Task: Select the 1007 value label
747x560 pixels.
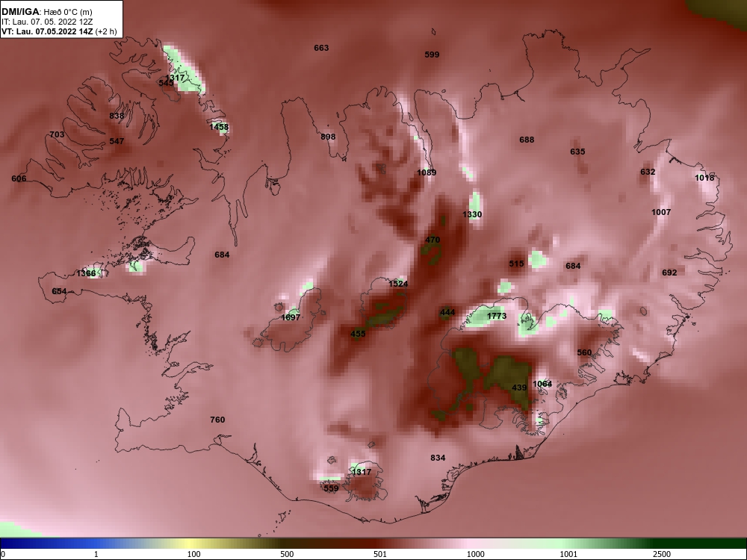Action: click(661, 212)
